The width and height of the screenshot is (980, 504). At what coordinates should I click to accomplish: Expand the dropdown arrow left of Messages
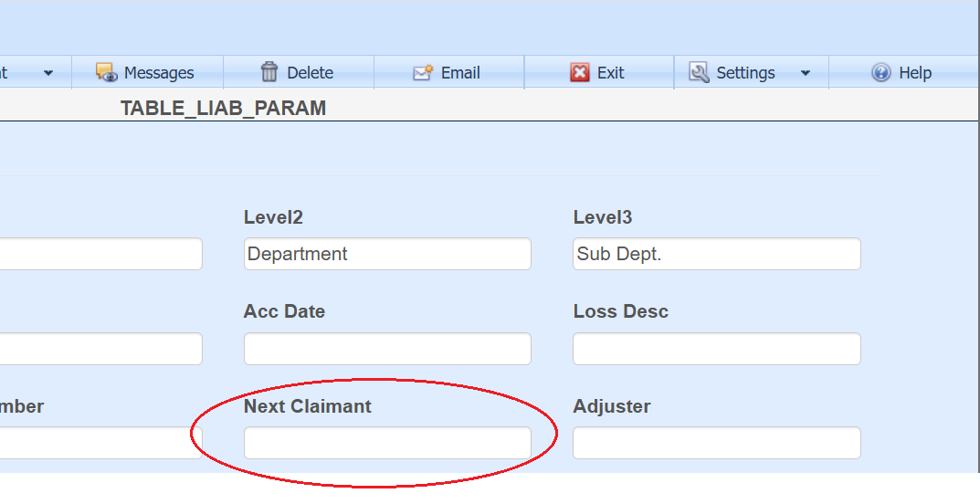click(48, 73)
